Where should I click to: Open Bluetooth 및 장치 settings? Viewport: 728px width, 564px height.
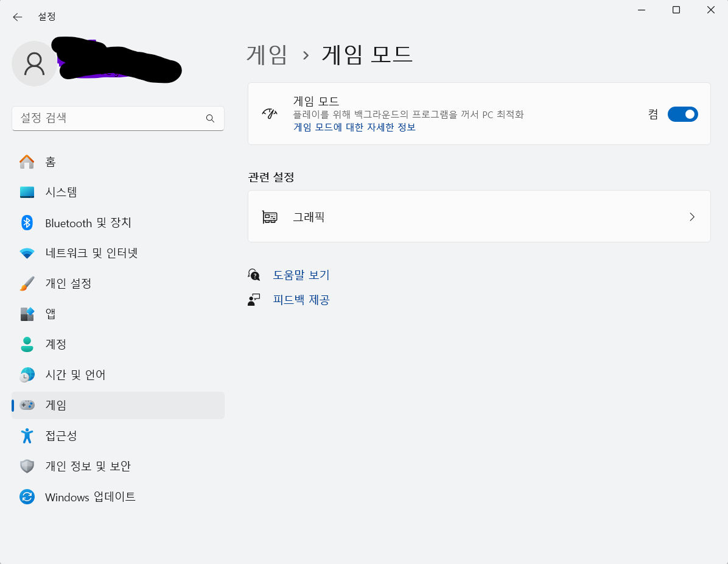(x=27, y=222)
